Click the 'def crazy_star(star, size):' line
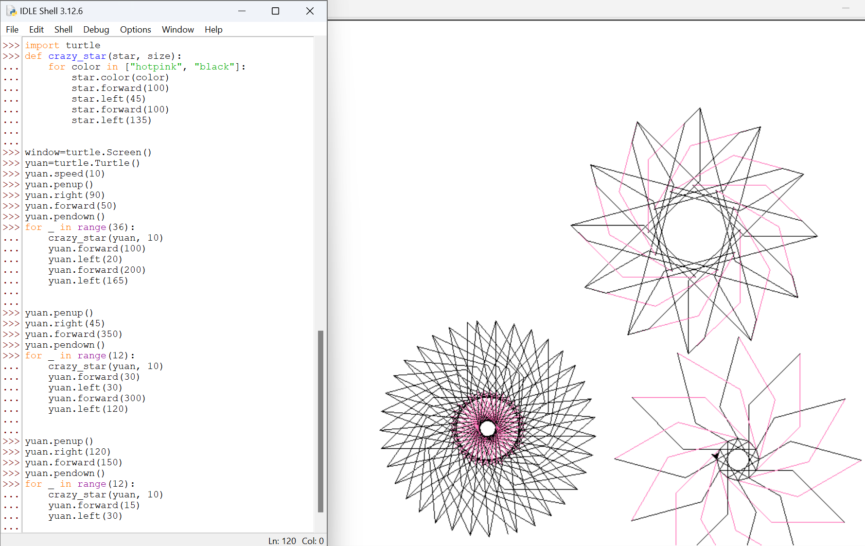The width and height of the screenshot is (865, 546). pos(103,56)
